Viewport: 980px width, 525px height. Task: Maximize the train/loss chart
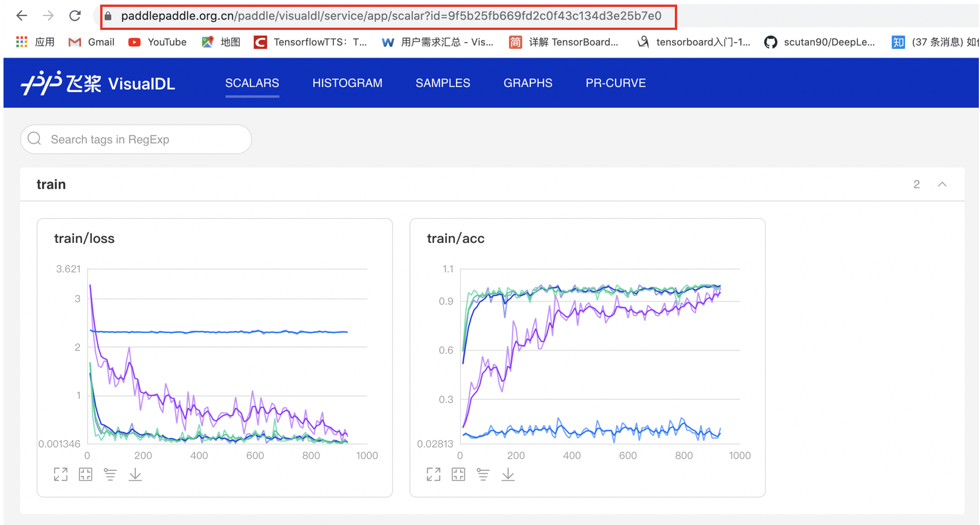60,474
